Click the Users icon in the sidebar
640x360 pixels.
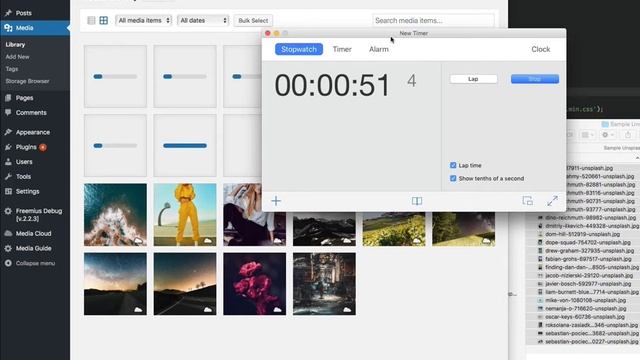[8, 162]
